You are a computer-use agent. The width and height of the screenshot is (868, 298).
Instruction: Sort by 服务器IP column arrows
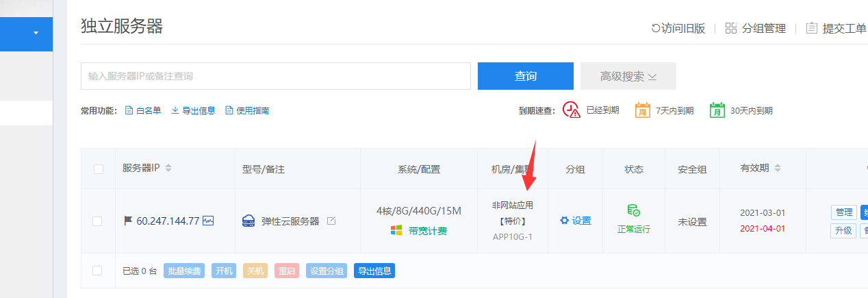[168, 169]
